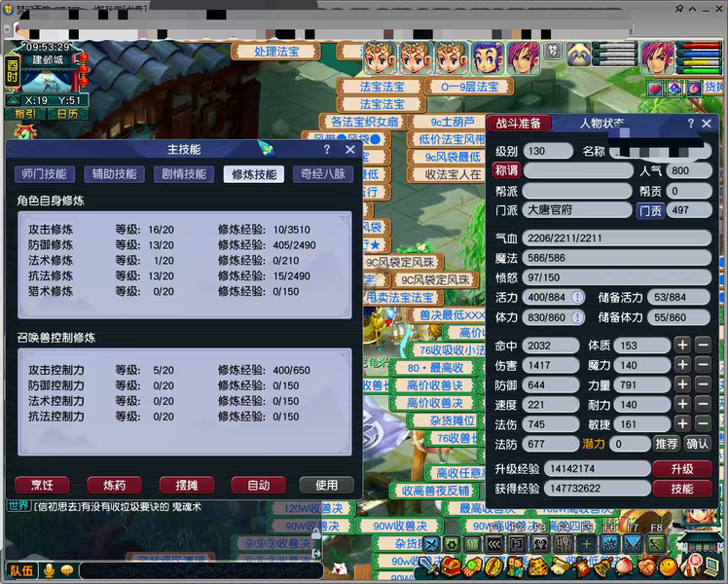
Task: Use the F7 skill slot icon
Action: (634, 544)
